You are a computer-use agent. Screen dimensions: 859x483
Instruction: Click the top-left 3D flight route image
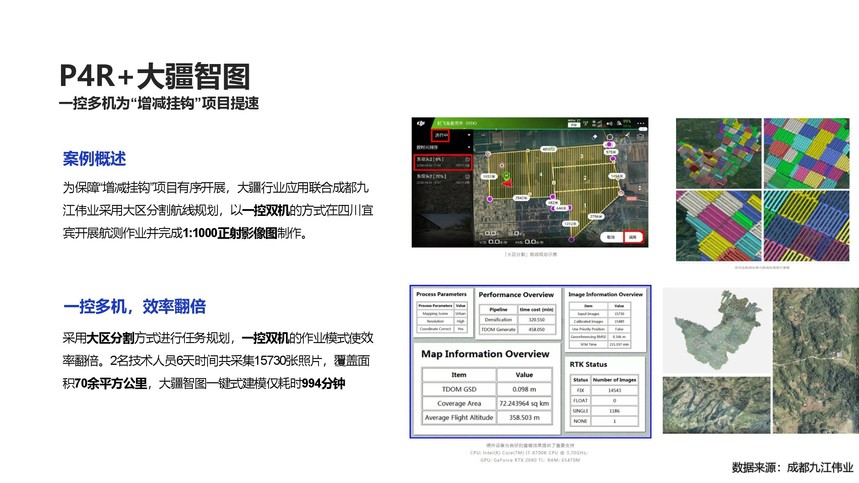click(x=719, y=153)
